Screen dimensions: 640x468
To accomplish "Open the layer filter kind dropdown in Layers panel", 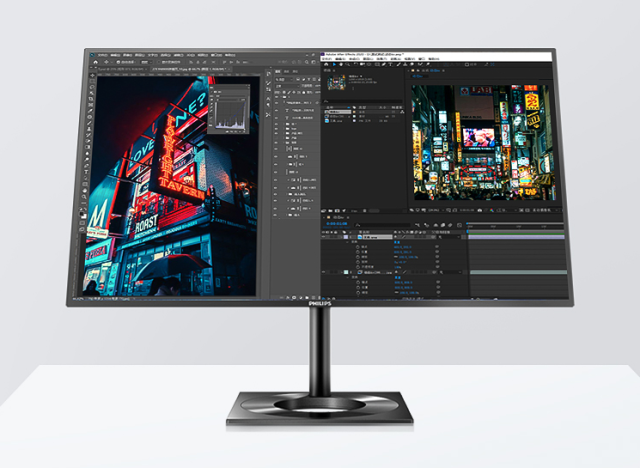I will click(x=284, y=80).
